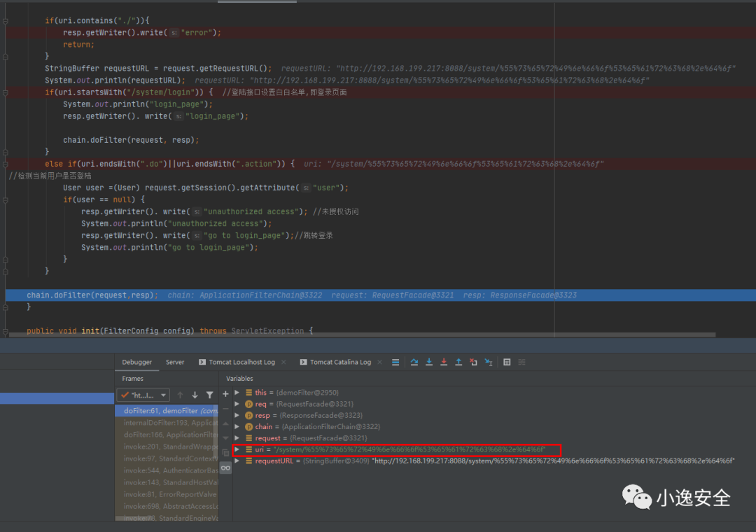
Task: Click console icon on Tomcat Catalina Log tab
Action: [303, 362]
